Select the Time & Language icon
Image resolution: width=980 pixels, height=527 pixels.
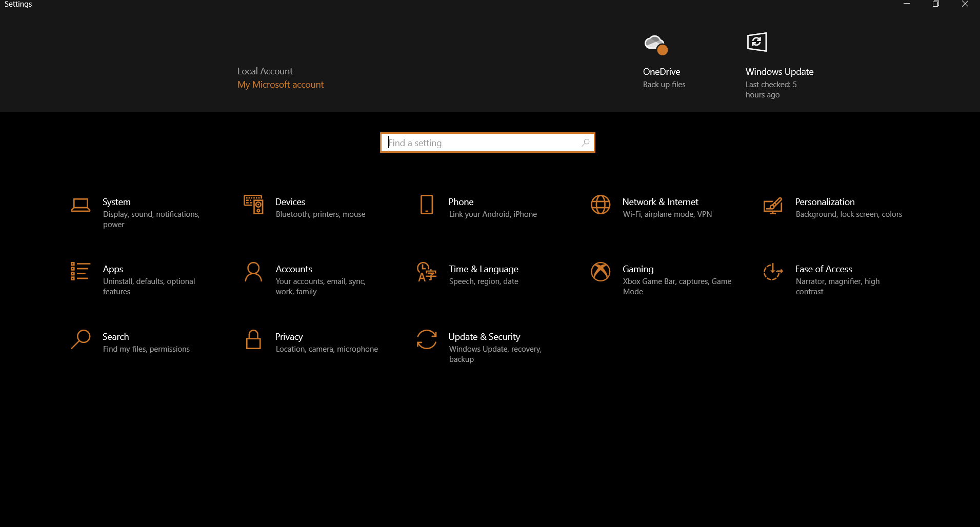427,272
